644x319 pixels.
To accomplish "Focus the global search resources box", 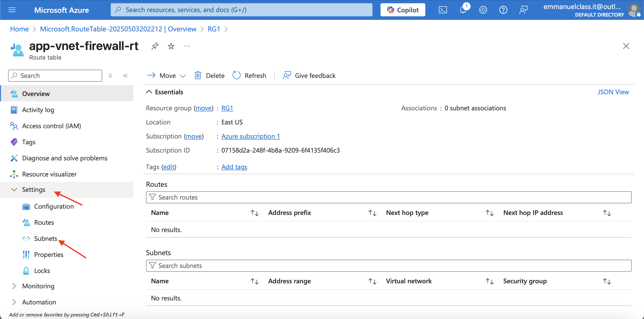I will click(x=241, y=10).
